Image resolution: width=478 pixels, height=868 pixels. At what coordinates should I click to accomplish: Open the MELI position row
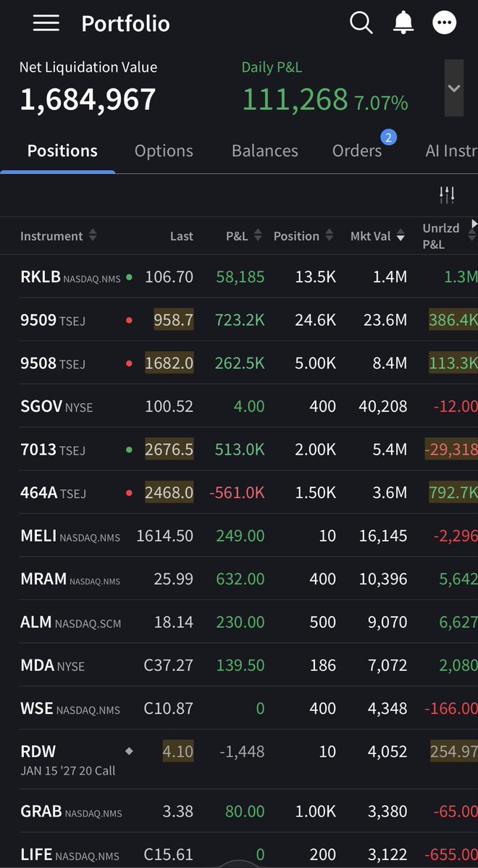click(x=239, y=536)
